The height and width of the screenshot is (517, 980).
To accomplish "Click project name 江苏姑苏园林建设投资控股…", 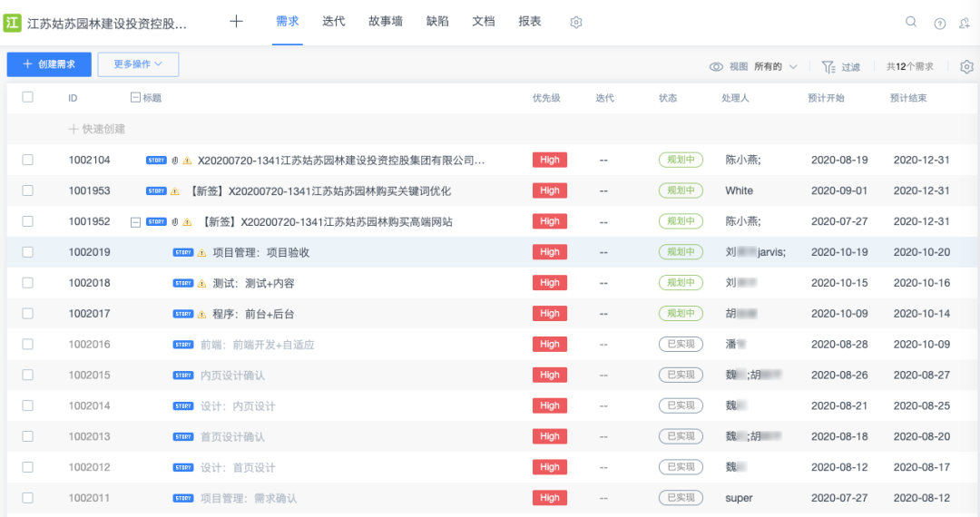I will pos(107,24).
